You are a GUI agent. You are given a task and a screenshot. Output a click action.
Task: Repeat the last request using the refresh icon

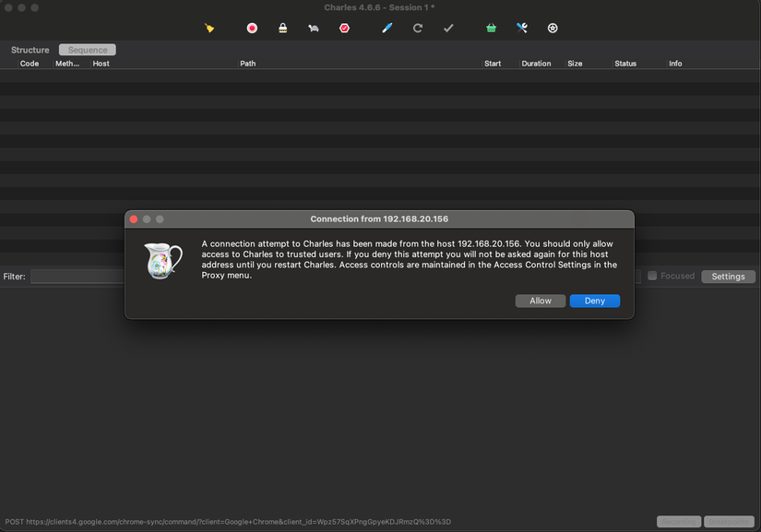(417, 28)
